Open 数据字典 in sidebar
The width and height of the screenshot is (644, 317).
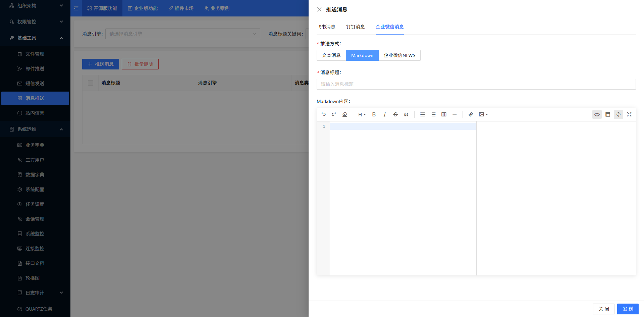point(35,175)
